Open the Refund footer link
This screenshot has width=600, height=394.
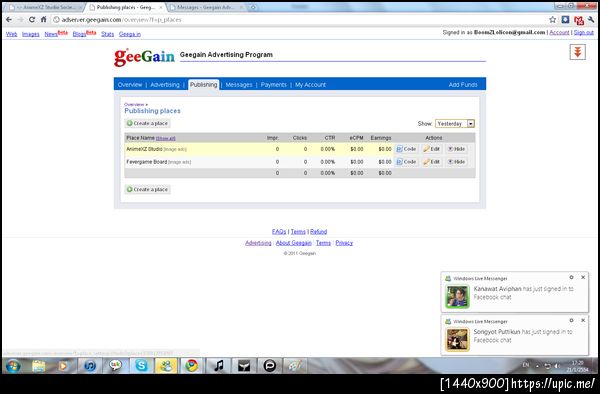click(318, 231)
